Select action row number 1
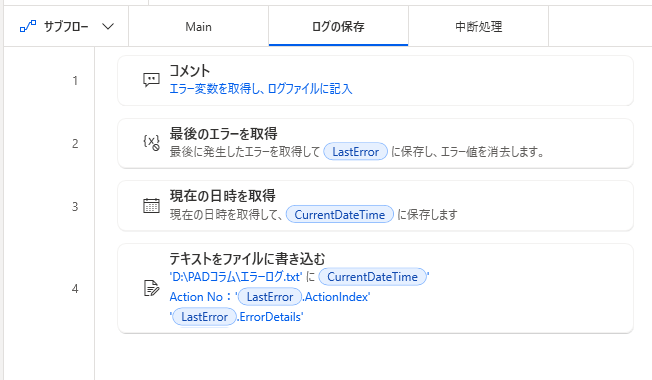652x380 pixels. 75,81
